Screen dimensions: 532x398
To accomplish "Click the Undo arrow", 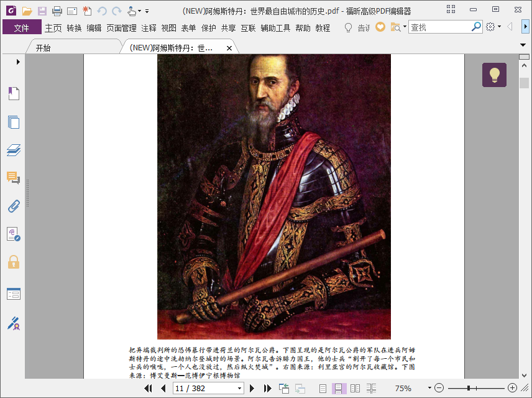I will point(102,11).
